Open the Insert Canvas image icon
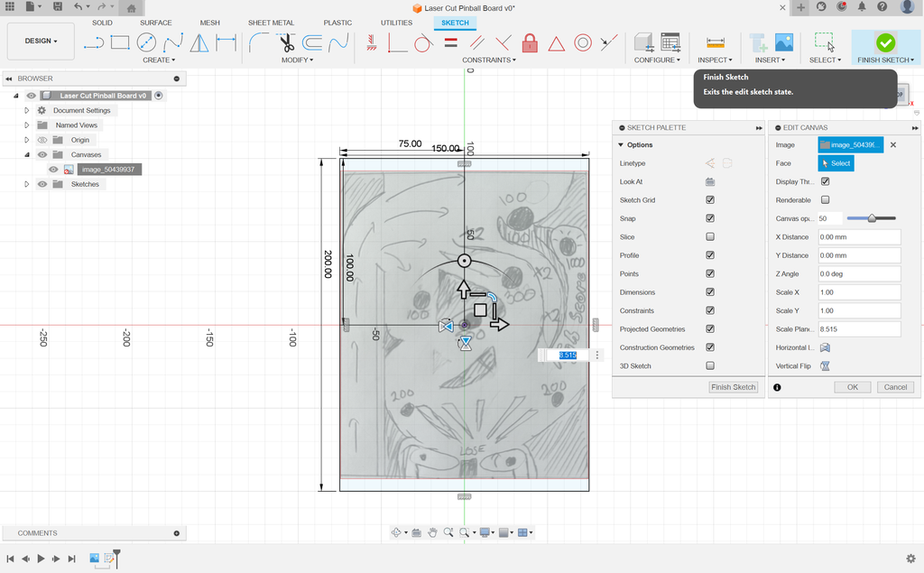Image resolution: width=924 pixels, height=573 pixels. point(784,43)
